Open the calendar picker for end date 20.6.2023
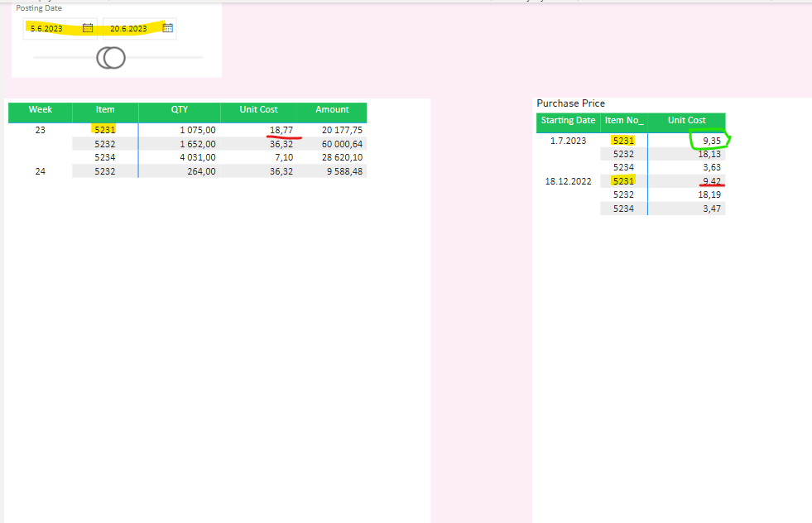This screenshot has height=523, width=812. (168, 28)
